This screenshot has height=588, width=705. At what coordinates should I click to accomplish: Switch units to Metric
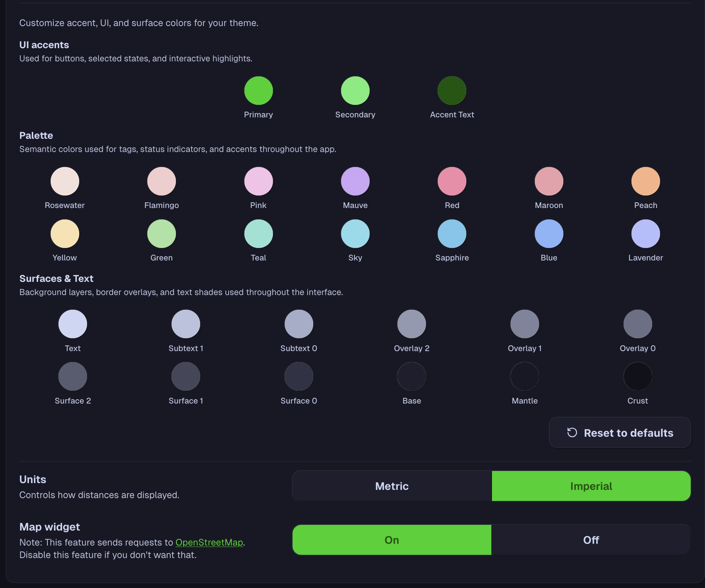[x=391, y=486]
